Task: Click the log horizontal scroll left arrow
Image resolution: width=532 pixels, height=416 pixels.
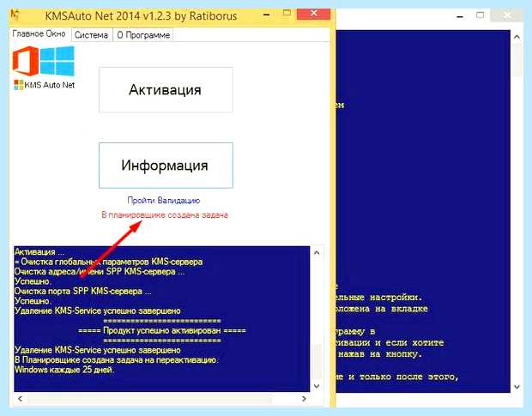Action: click(x=21, y=399)
